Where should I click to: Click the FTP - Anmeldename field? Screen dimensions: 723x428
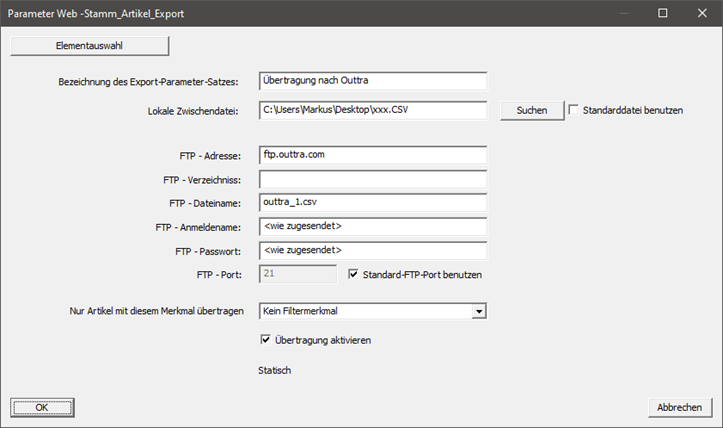(373, 227)
